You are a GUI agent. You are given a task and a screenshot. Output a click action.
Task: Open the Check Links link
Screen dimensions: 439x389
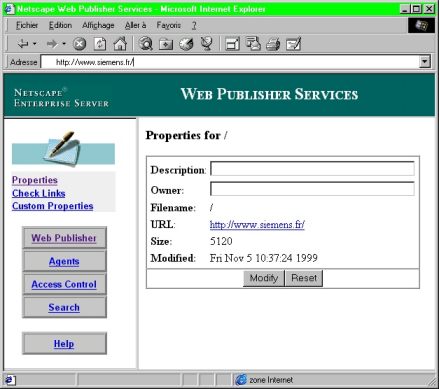(x=39, y=193)
